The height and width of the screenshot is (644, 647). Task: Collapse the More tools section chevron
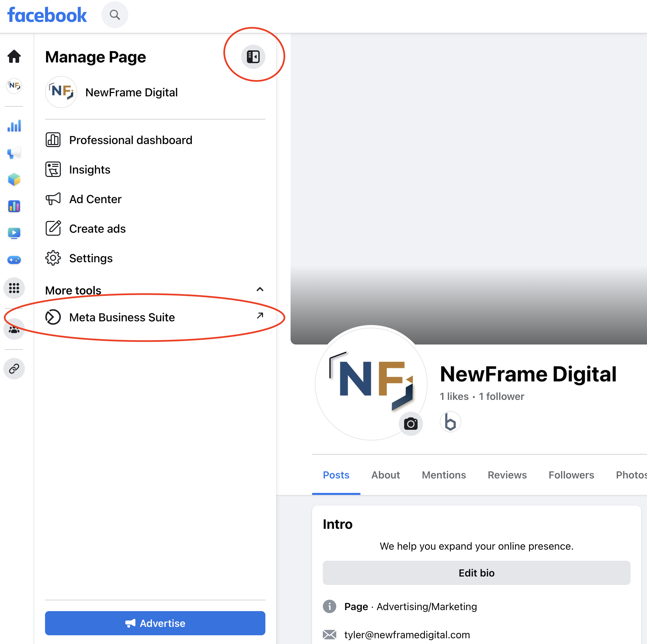click(260, 289)
